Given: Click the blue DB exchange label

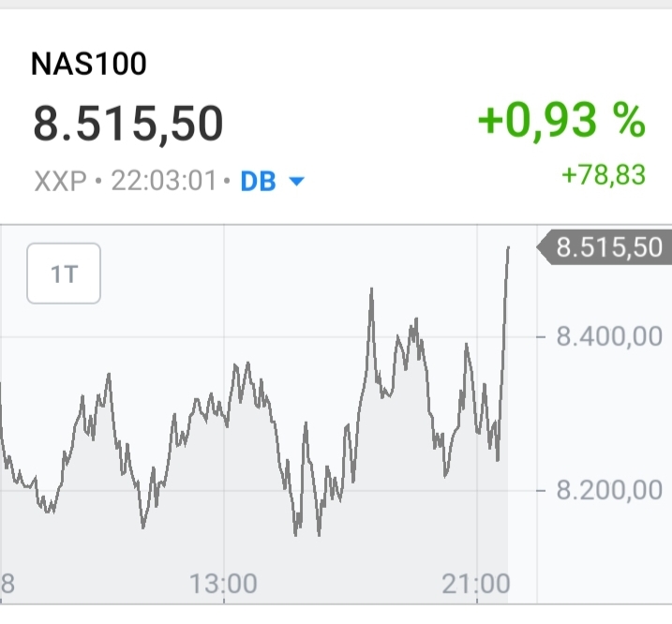Looking at the screenshot, I should coord(259,181).
